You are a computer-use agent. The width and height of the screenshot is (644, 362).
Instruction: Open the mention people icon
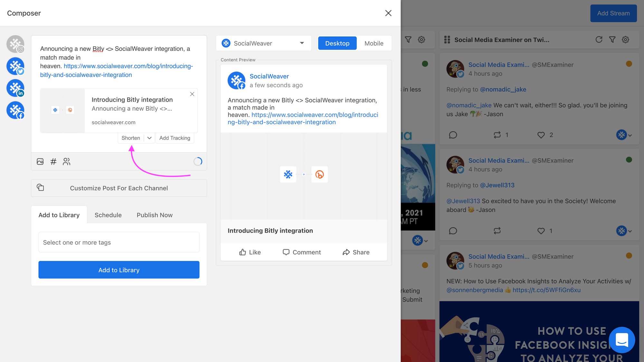(x=67, y=162)
